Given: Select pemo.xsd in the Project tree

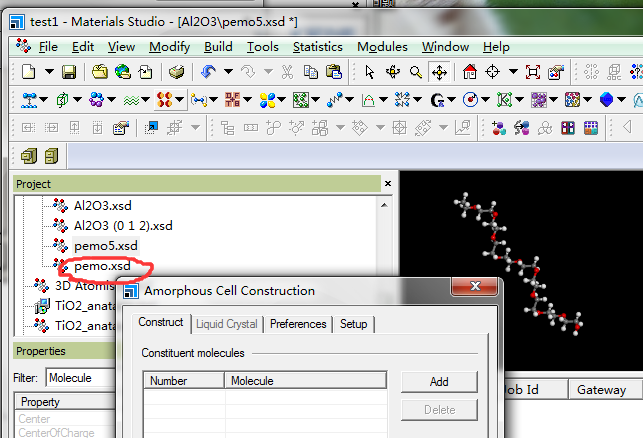Looking at the screenshot, I should (x=103, y=266).
